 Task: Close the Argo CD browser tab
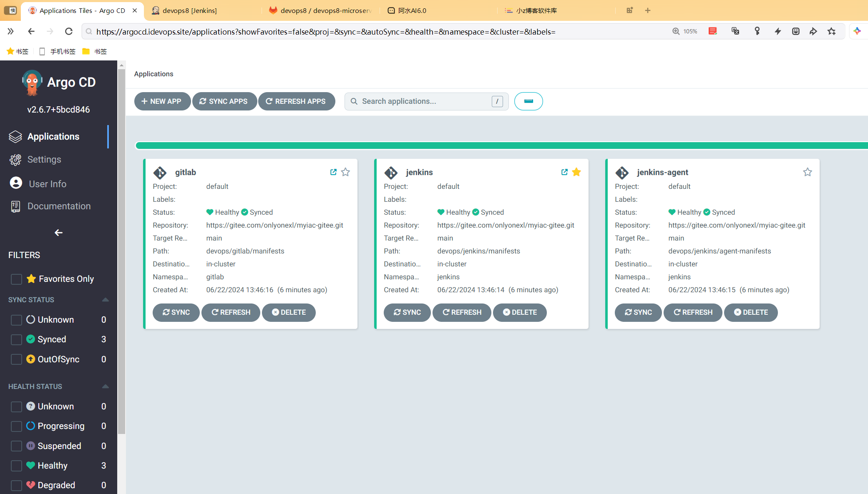[x=135, y=10]
